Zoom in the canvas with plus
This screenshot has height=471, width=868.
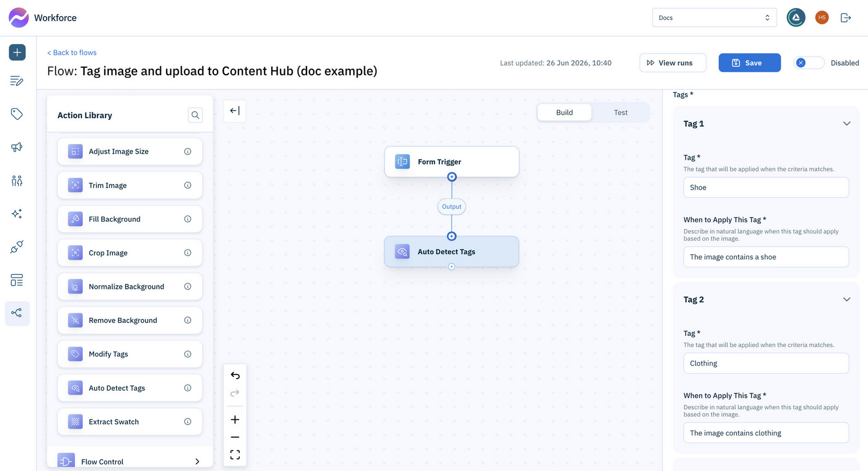235,419
